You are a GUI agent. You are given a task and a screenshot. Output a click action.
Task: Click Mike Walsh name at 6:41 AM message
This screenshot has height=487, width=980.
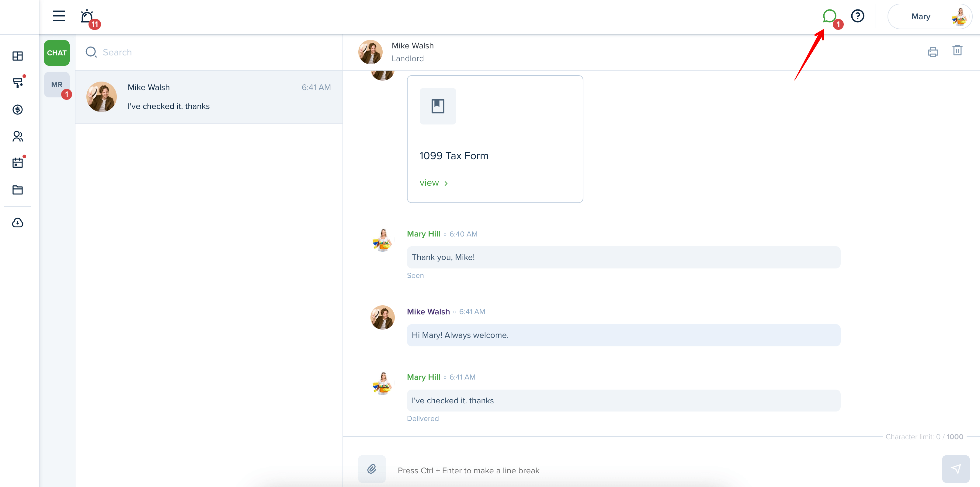428,311
